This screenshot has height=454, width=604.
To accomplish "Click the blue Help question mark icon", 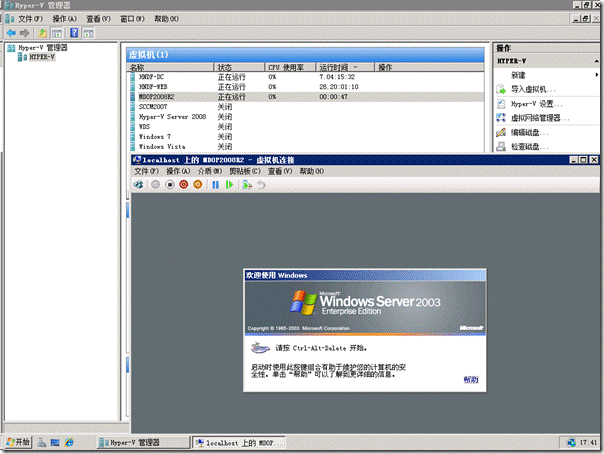I will (x=74, y=33).
